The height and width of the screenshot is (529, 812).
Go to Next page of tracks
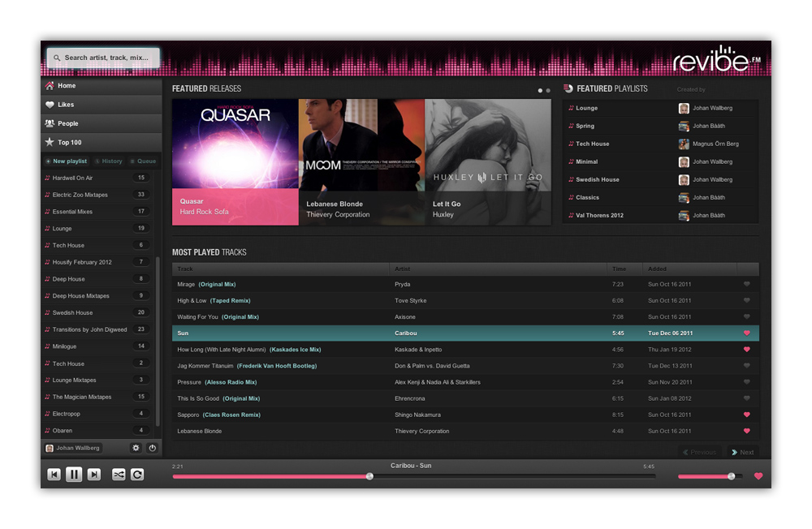pyautogui.click(x=743, y=452)
